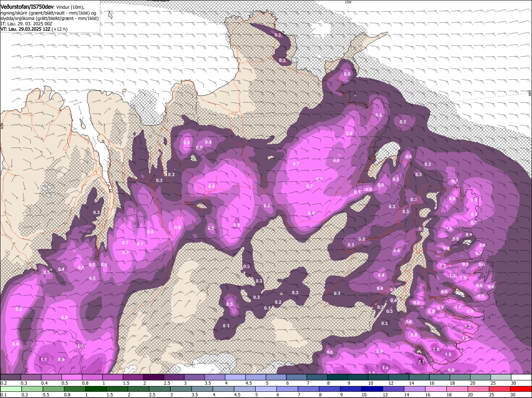Select lower legend swatch between 10 and 12
Image resolution: width=532 pixels, height=398 pixels.
[x=372, y=388]
